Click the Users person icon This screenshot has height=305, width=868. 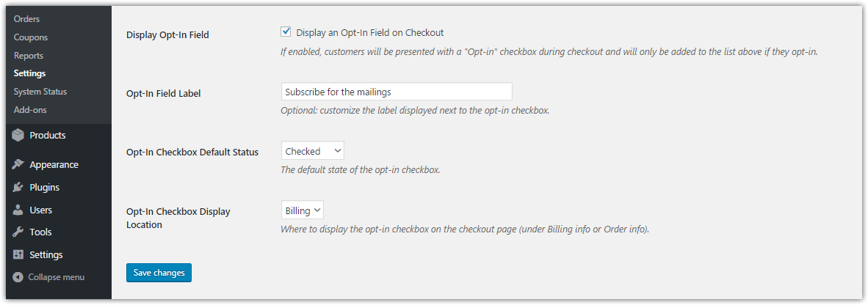point(18,210)
